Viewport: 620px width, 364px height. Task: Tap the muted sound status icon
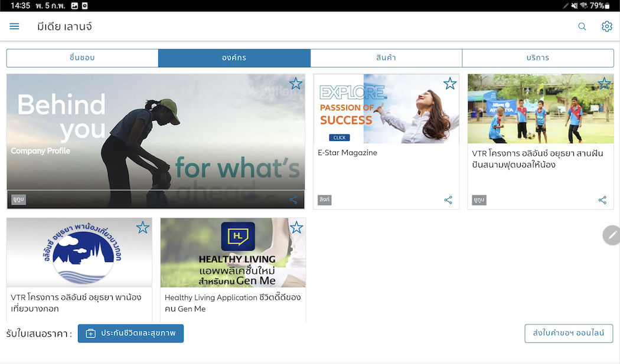click(574, 5)
